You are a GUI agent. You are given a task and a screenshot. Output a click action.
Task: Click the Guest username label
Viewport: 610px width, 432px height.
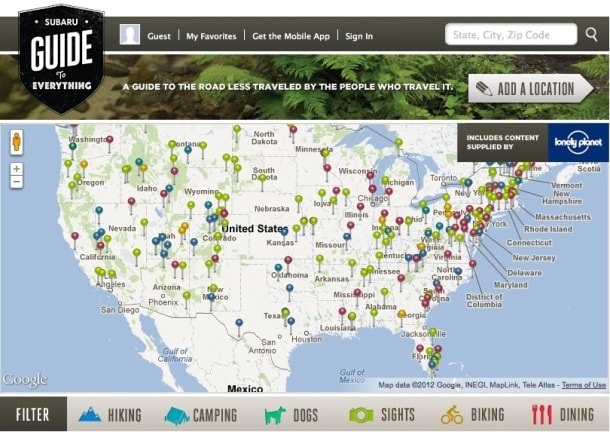coord(159,36)
